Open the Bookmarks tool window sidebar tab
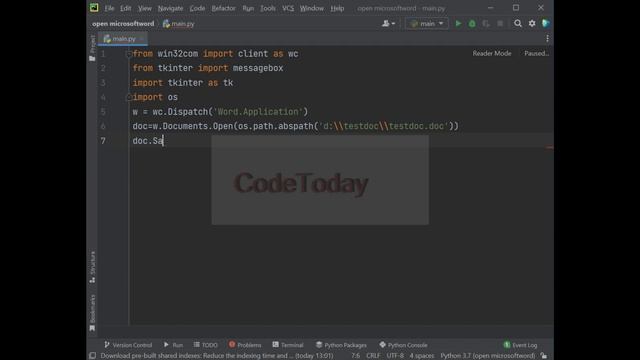 [93, 313]
